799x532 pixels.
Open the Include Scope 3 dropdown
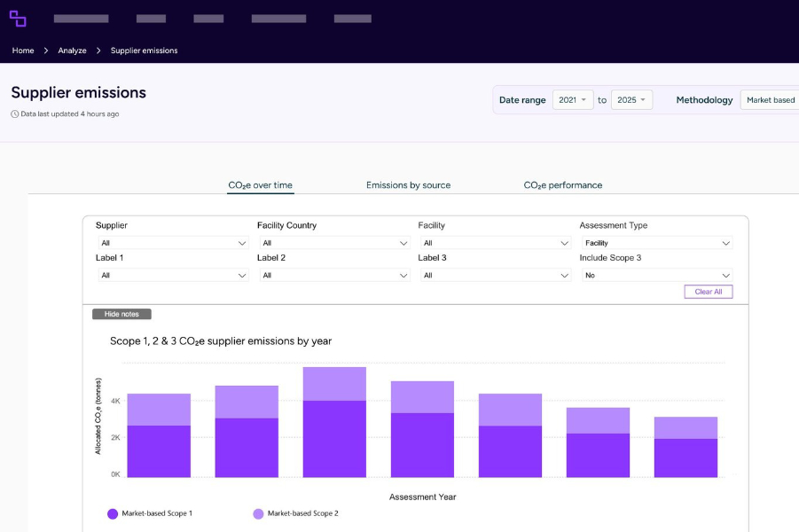(656, 275)
